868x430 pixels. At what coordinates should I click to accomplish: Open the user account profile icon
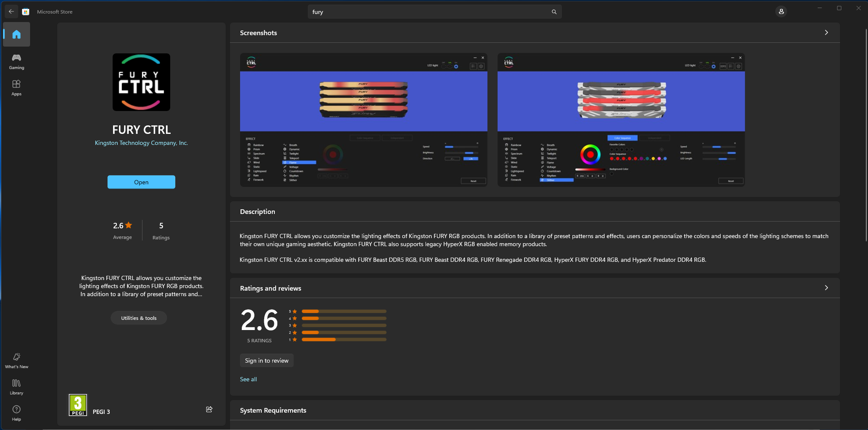[781, 12]
